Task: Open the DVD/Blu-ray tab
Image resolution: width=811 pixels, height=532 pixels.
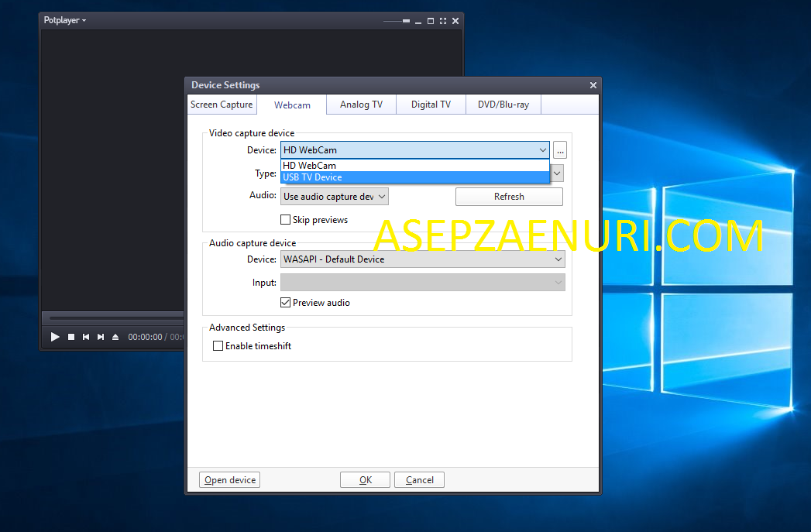Action: point(503,105)
